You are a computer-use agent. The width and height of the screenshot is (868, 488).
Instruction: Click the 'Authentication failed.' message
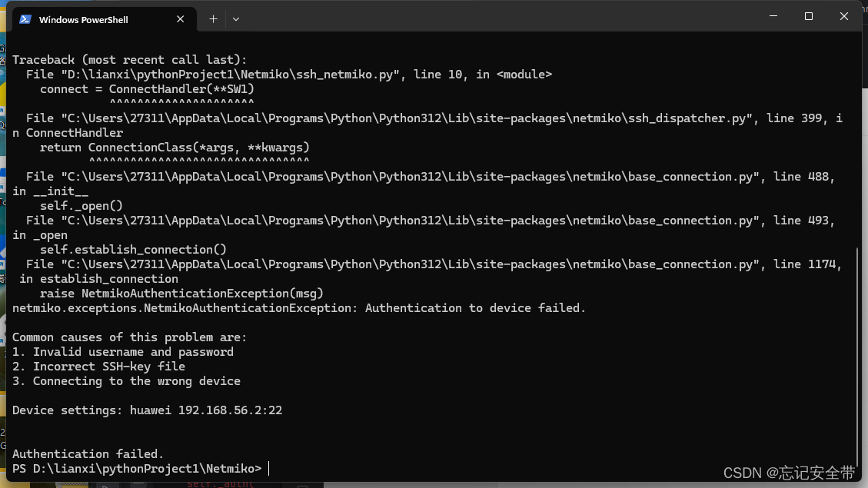coord(88,453)
